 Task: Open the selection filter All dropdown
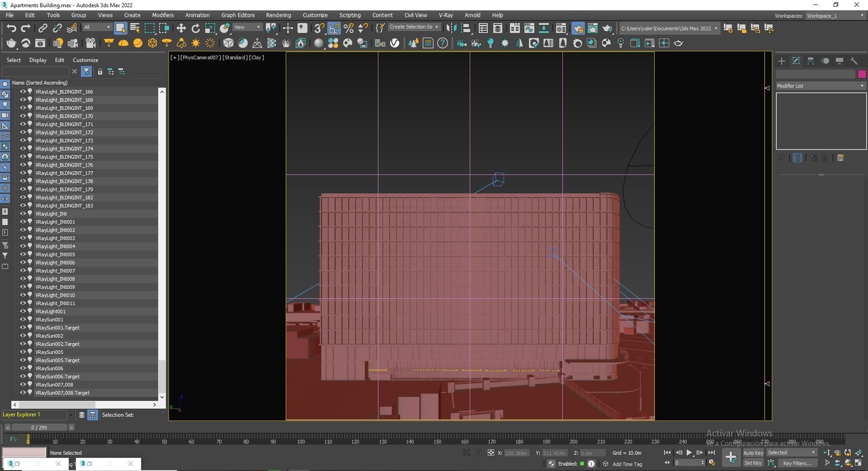pyautogui.click(x=97, y=27)
